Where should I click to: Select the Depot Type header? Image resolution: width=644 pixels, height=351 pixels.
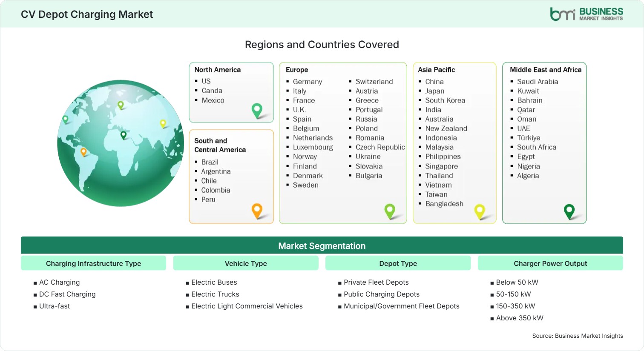coord(398,263)
